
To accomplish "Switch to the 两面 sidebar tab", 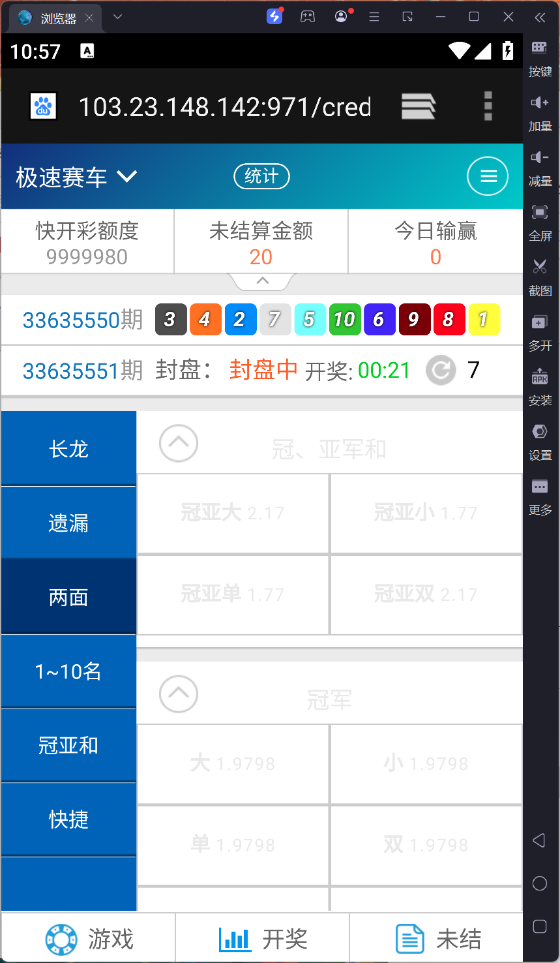I will coord(68,596).
